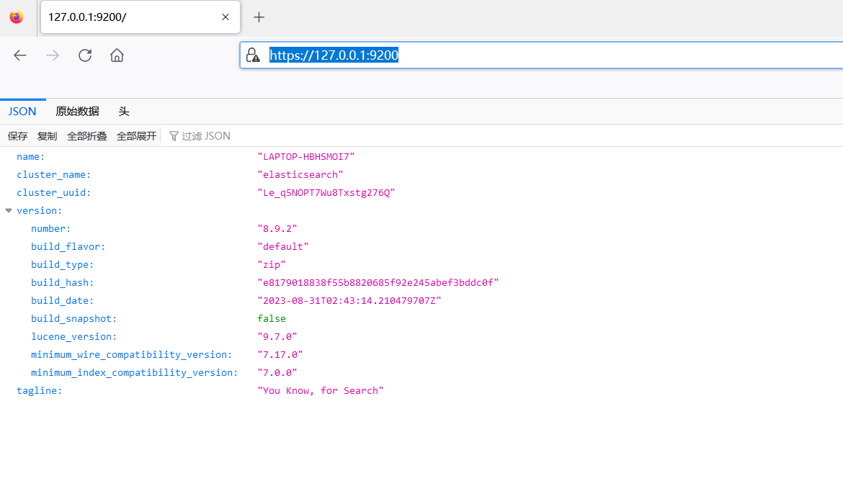Image resolution: width=843 pixels, height=504 pixels.
Task: Close the 127.0.0.1:9200 tab
Action: coord(226,17)
